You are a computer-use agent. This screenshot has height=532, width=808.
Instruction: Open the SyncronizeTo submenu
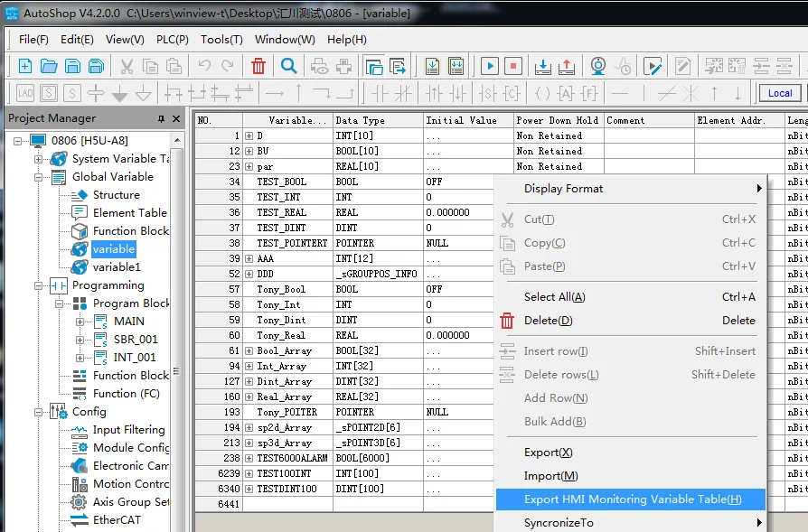631,522
